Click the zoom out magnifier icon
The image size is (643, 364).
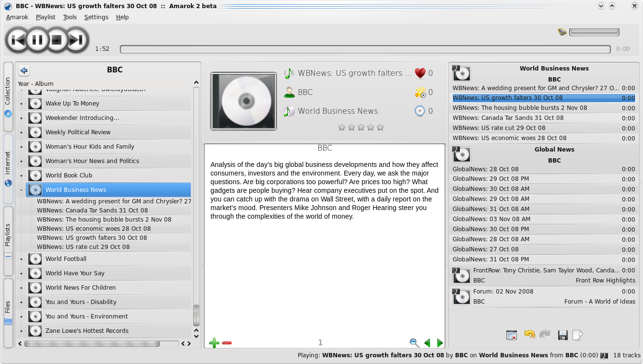click(x=414, y=343)
